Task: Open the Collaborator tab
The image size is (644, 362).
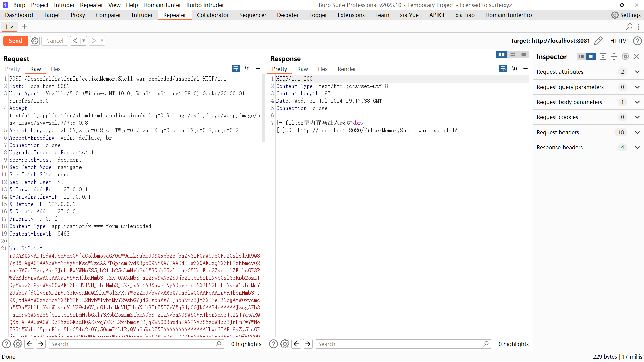Action: pos(213,15)
